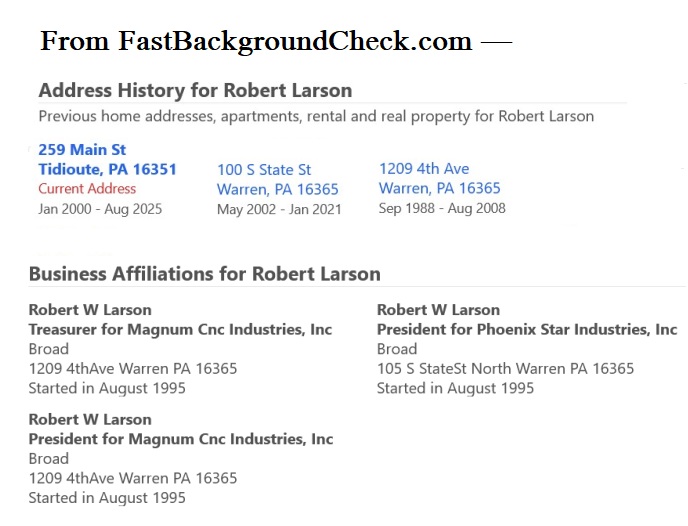Click Warren, PA 16365 under 100 S State St
The image size is (688, 526).
tap(278, 189)
